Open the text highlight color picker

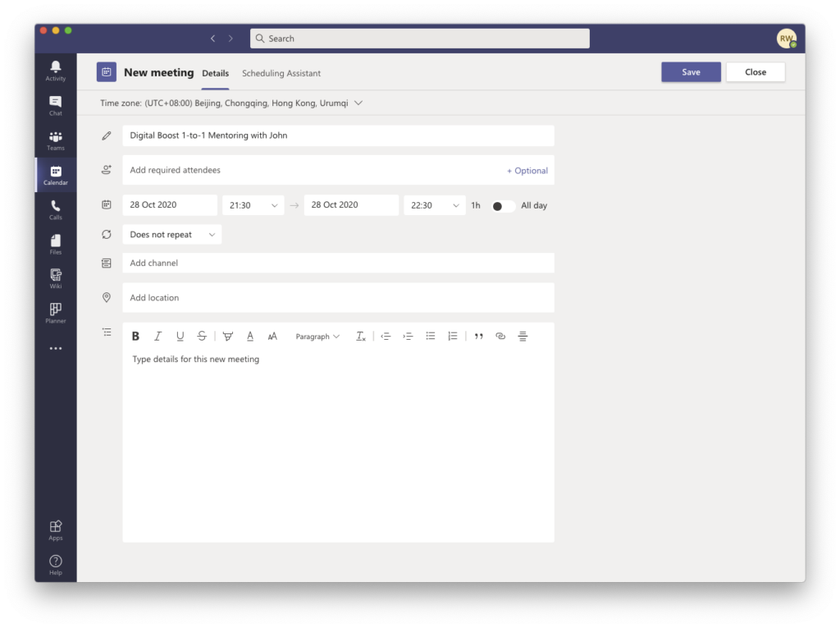(x=227, y=337)
